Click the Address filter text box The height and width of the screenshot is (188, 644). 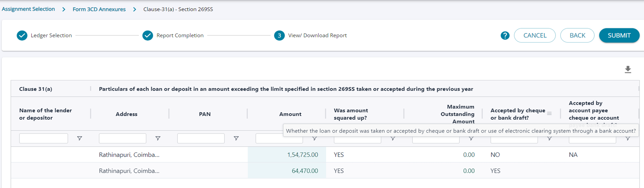click(123, 138)
